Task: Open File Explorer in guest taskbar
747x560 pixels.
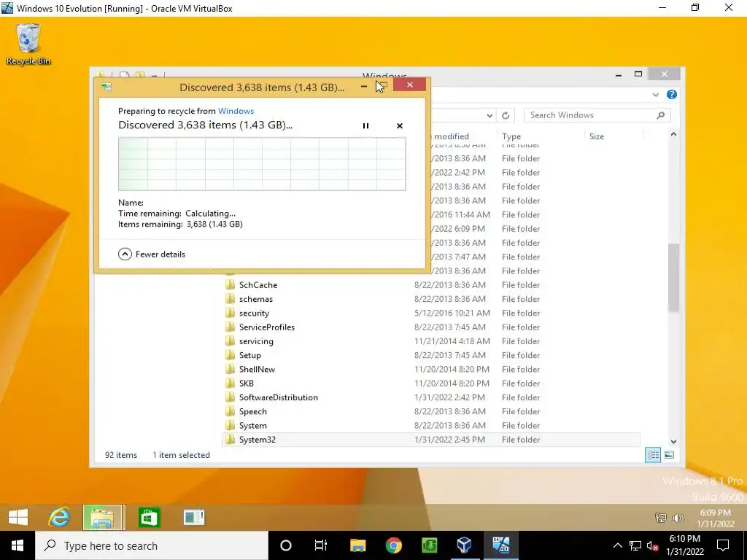Action: click(104, 517)
